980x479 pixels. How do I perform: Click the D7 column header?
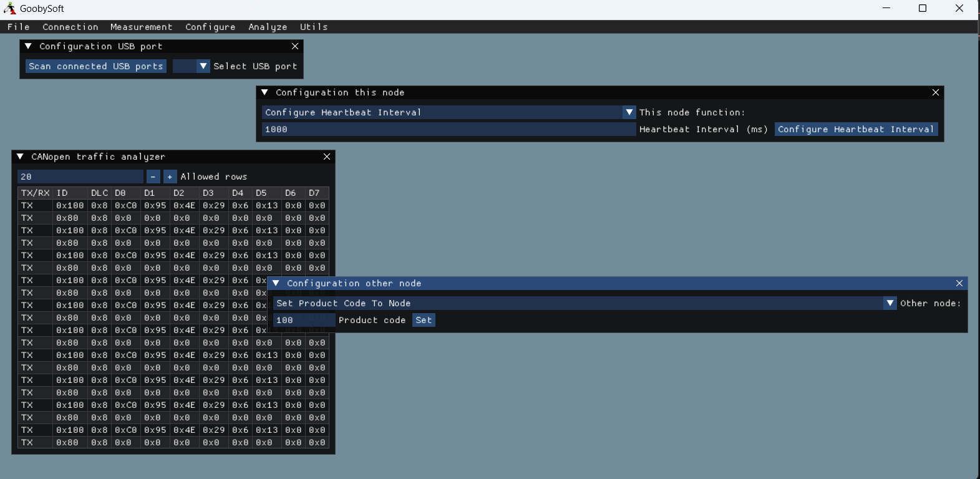coord(317,193)
